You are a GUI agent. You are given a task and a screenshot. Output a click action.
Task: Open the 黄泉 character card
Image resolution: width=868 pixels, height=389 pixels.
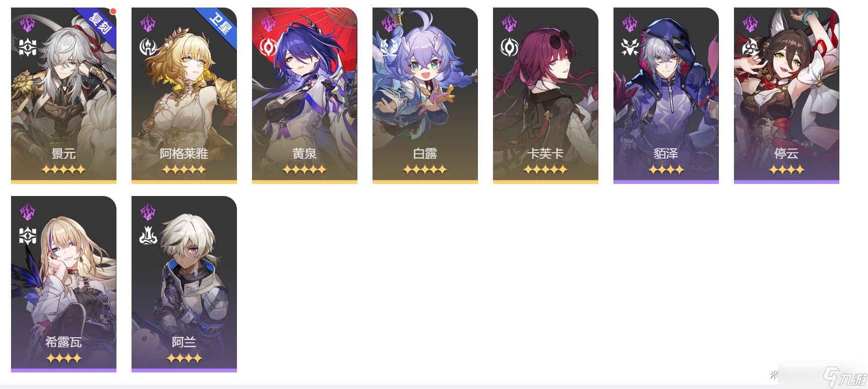[x=305, y=95]
